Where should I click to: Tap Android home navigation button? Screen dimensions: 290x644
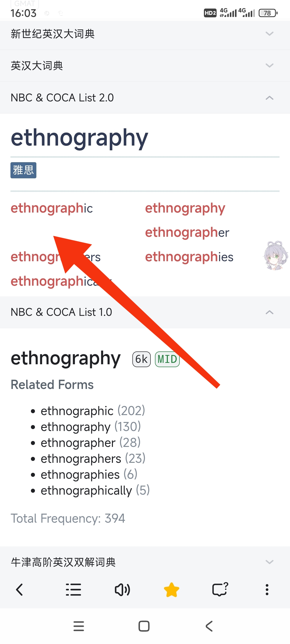144,626
